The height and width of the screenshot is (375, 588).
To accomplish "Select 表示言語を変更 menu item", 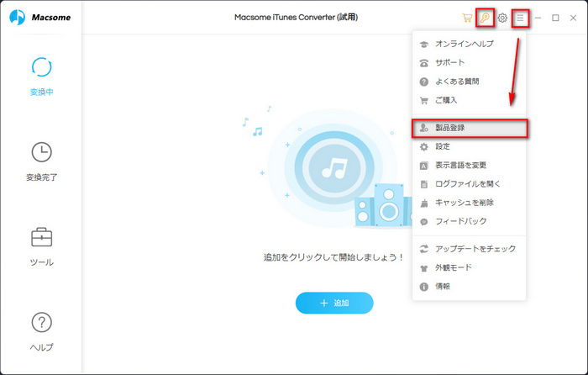I will click(x=469, y=165).
